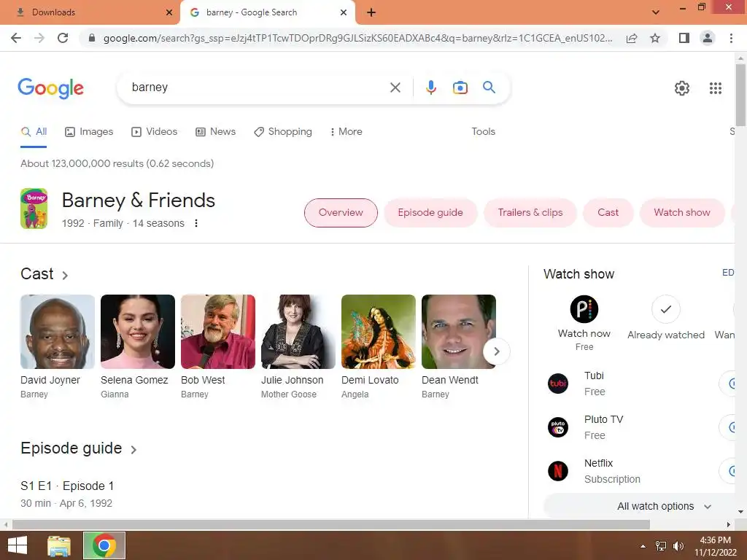
Task: Select the Trailers & clips chip
Action: pyautogui.click(x=530, y=213)
